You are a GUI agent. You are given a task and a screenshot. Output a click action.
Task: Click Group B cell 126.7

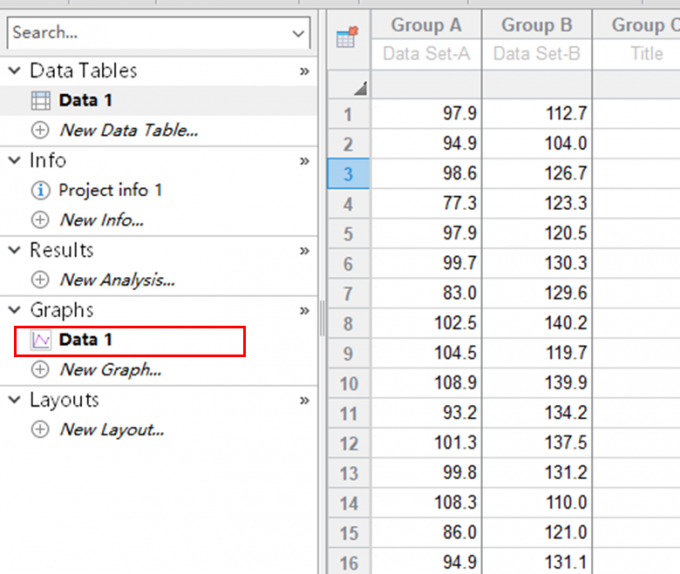pos(537,174)
